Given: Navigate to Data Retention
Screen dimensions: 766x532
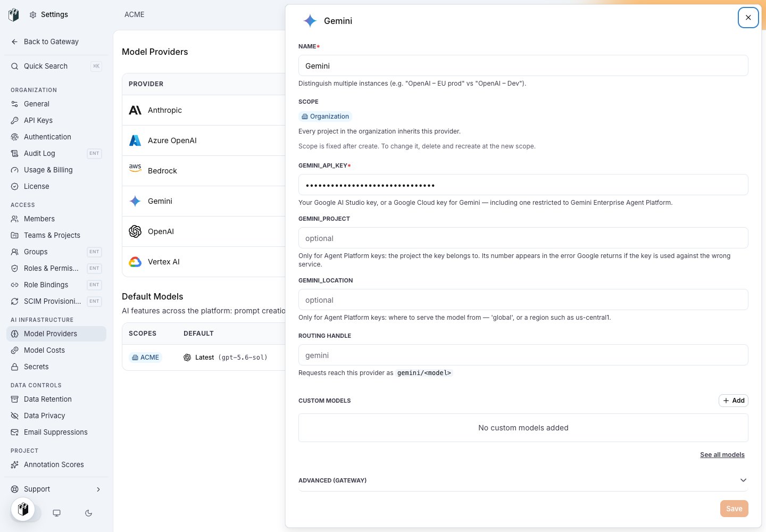Looking at the screenshot, I should (x=56, y=400).
